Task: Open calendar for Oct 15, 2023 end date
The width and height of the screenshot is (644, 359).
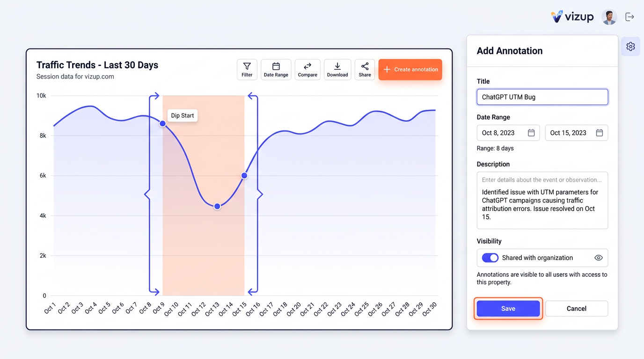Action: (x=600, y=133)
